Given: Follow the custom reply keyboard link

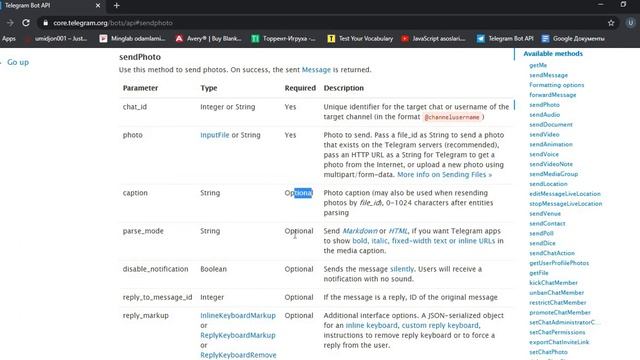Looking at the screenshot, I should [440, 326].
